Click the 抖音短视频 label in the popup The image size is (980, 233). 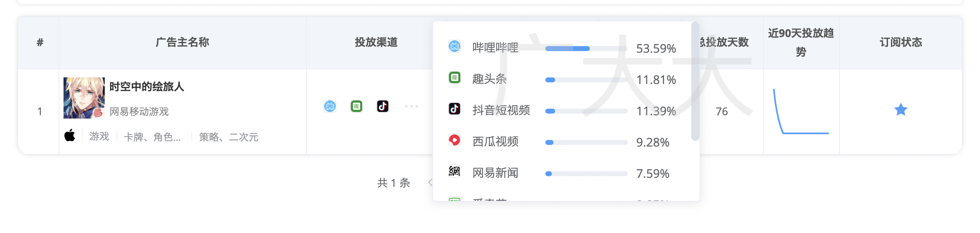pyautogui.click(x=501, y=110)
